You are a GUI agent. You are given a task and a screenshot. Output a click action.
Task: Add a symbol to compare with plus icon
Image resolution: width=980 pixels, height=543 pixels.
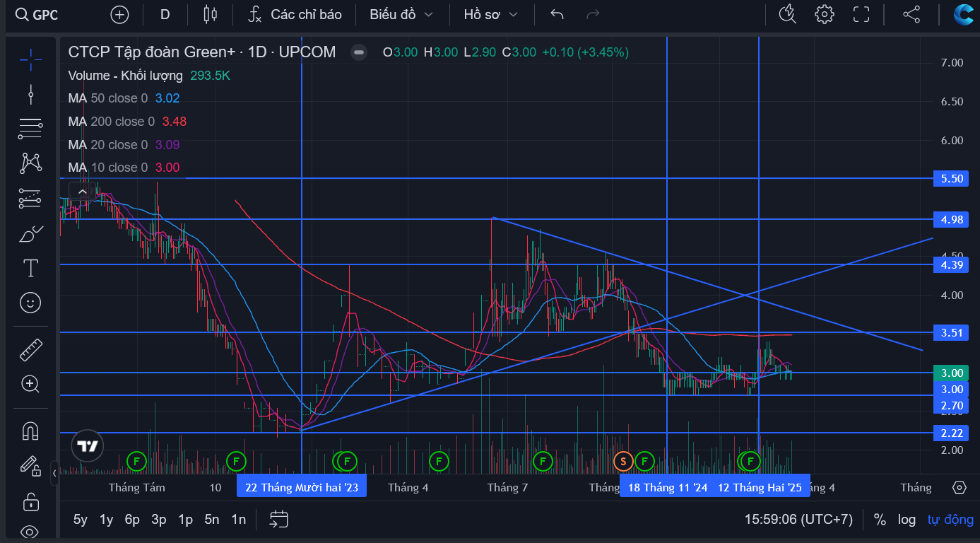[120, 14]
